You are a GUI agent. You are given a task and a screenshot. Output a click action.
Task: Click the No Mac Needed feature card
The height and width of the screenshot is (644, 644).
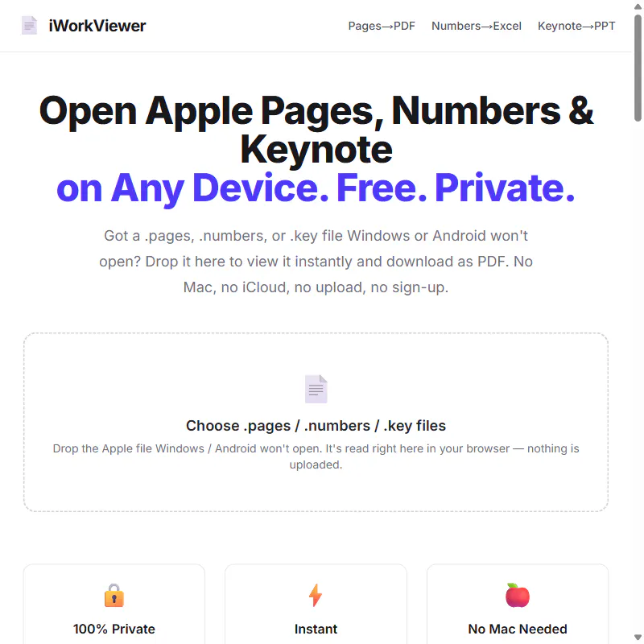pos(518,605)
